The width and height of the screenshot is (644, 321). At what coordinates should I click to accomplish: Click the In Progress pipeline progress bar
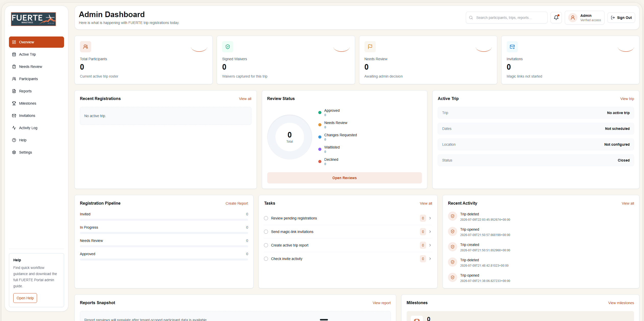coord(164,233)
